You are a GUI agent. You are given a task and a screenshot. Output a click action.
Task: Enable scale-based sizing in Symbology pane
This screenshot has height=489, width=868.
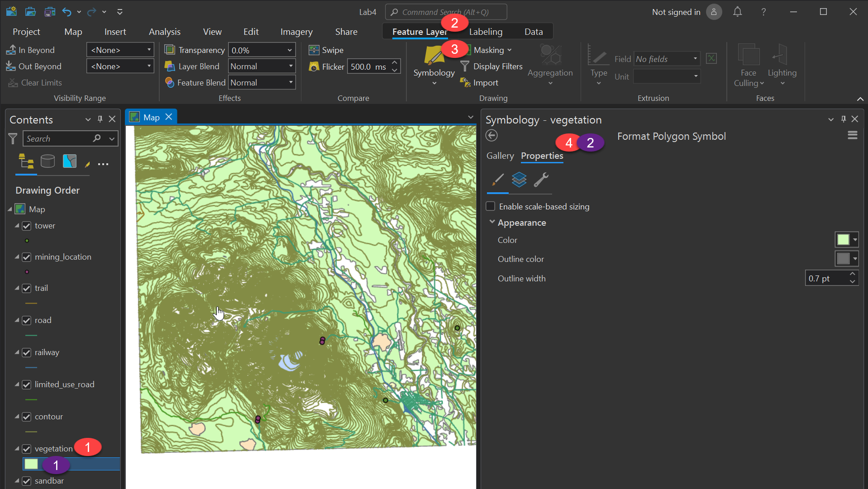point(491,206)
